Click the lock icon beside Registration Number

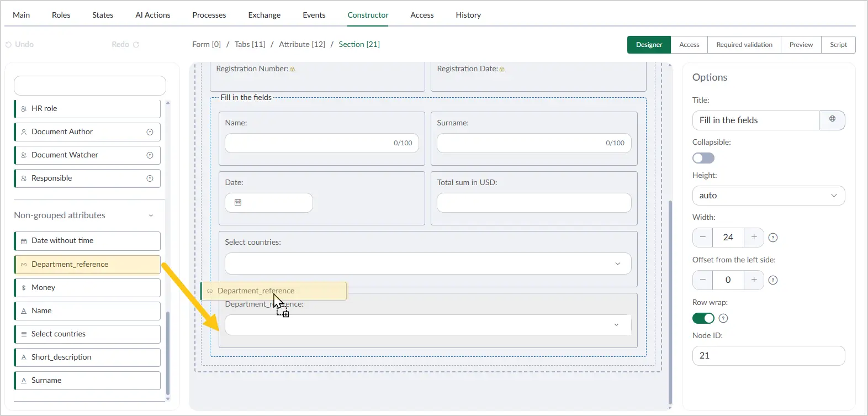[293, 69]
